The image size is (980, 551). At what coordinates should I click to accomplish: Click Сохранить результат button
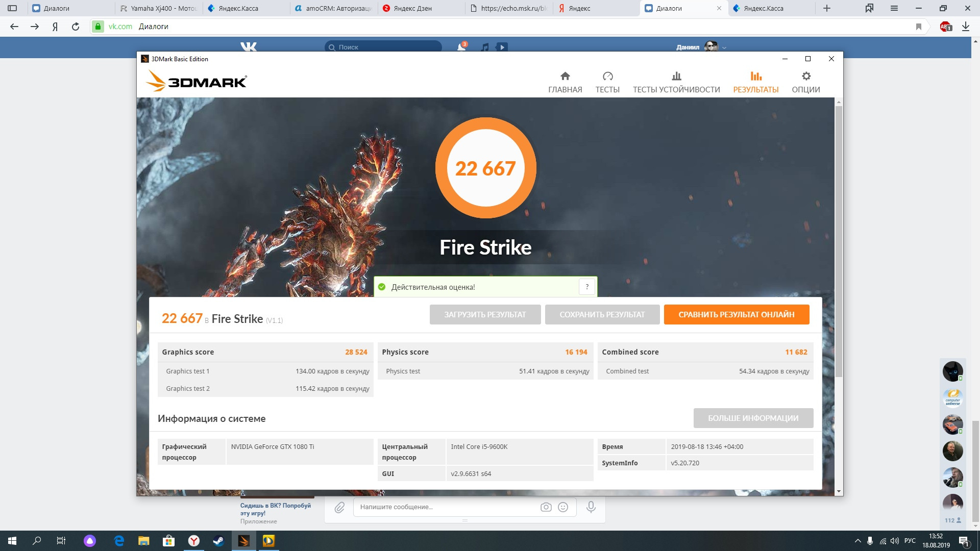point(602,315)
